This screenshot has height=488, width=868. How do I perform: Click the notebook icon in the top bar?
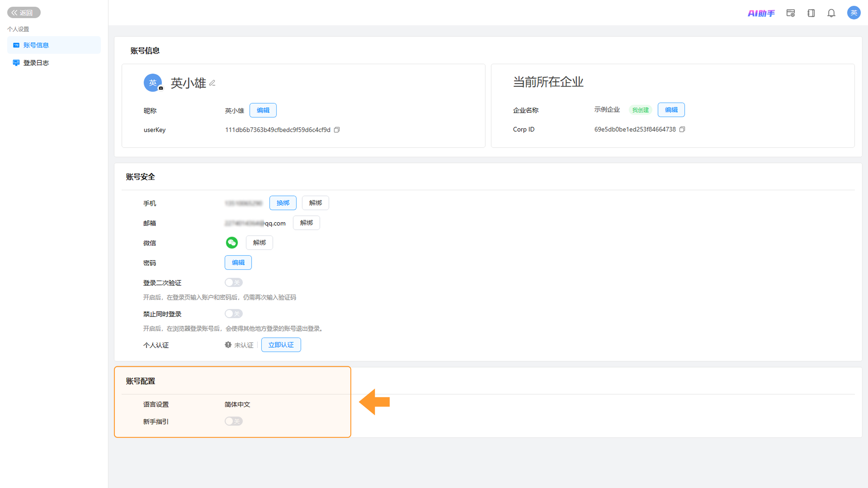click(x=811, y=13)
